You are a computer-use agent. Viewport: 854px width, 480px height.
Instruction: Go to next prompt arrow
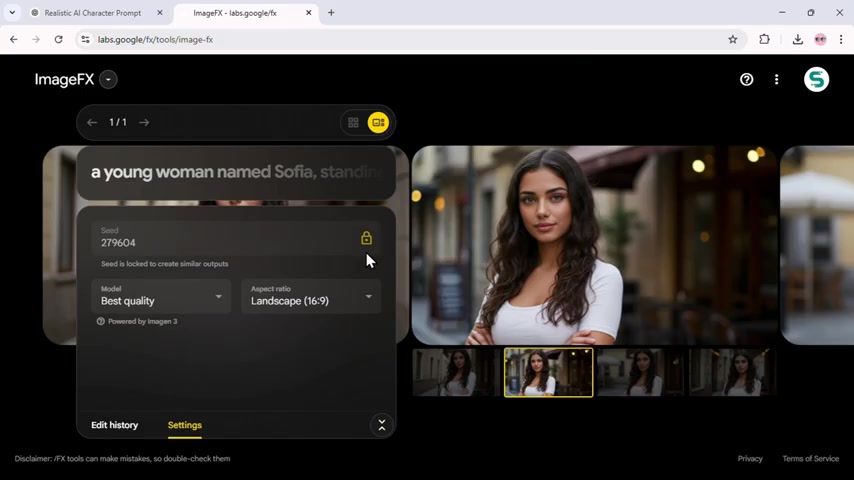tap(144, 123)
